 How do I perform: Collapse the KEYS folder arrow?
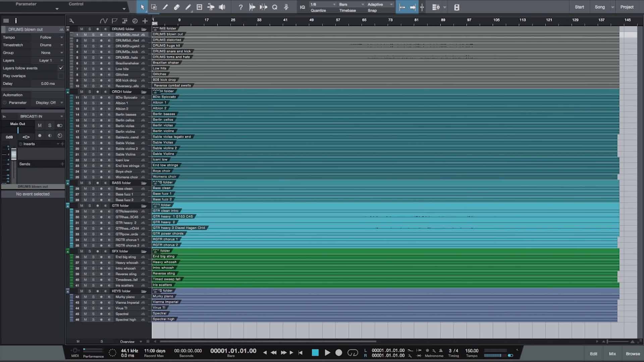(x=68, y=291)
